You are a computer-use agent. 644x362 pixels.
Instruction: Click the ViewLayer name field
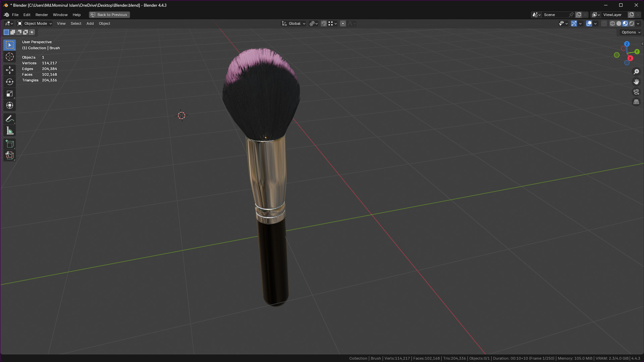click(614, 15)
